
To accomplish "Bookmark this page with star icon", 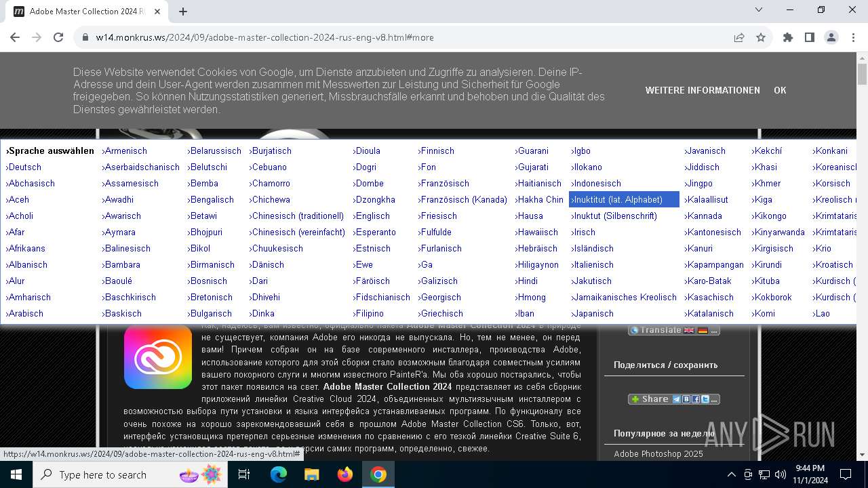I will click(x=761, y=37).
